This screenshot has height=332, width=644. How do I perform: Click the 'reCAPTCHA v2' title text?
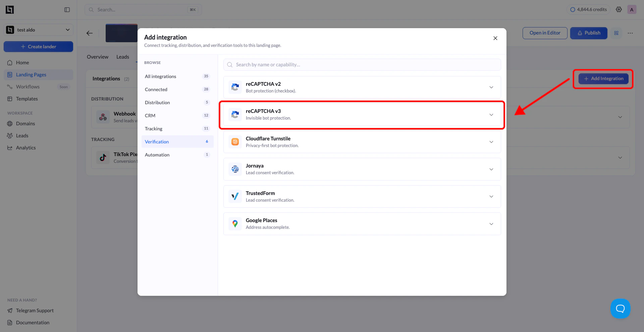tap(263, 84)
